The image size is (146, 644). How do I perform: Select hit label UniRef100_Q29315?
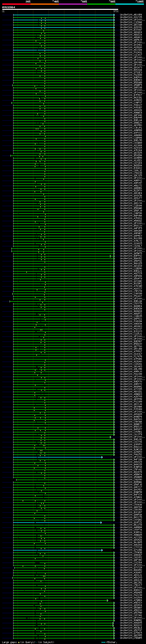click(x=131, y=148)
